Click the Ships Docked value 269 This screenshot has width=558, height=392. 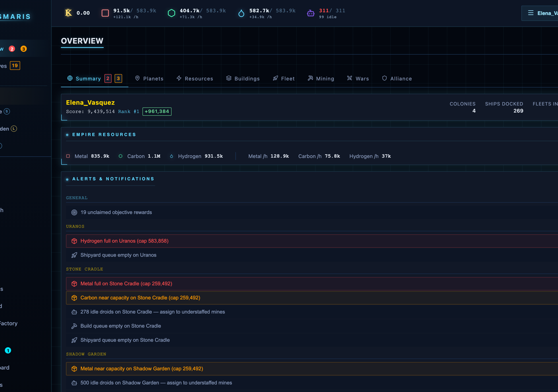(518, 111)
